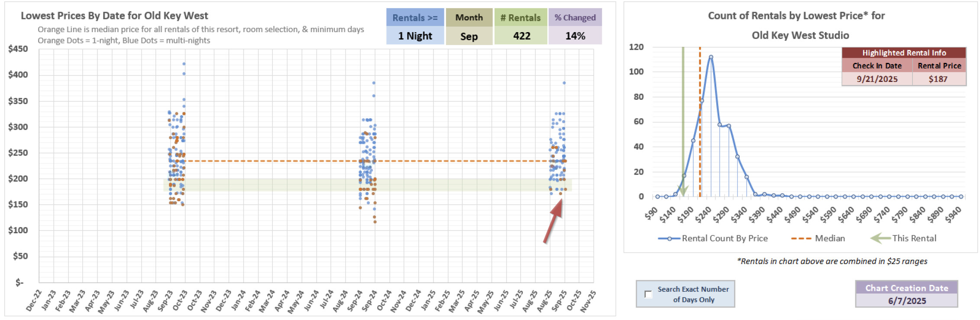Select the Month header cell
This screenshot has height=320, width=980.
[469, 18]
